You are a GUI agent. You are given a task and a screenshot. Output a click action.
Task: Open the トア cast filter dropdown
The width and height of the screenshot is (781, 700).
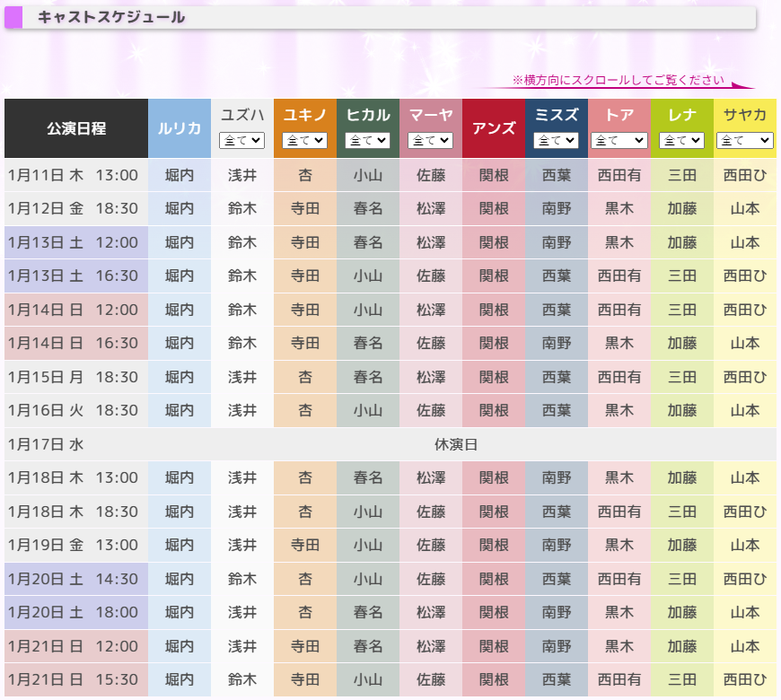[x=619, y=141]
